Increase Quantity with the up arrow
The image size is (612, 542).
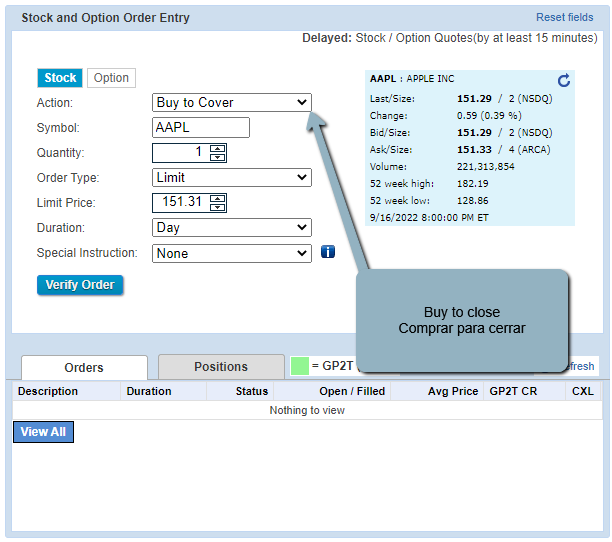(x=218, y=148)
